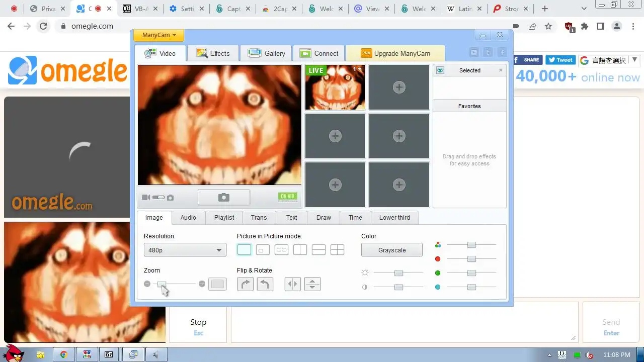Open the Chrome three-dot menu
Screen dimensions: 644x362
tap(633, 26)
